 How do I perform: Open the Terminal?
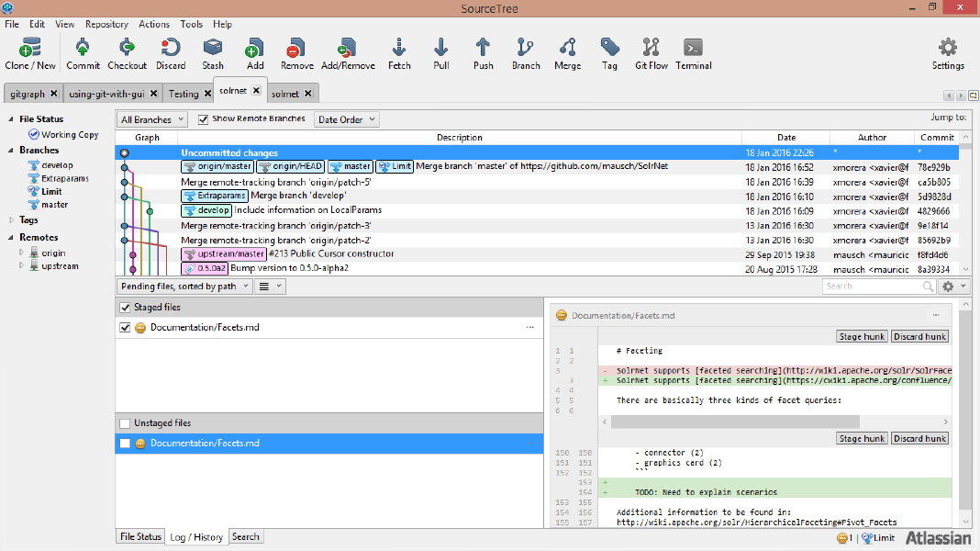click(x=693, y=53)
